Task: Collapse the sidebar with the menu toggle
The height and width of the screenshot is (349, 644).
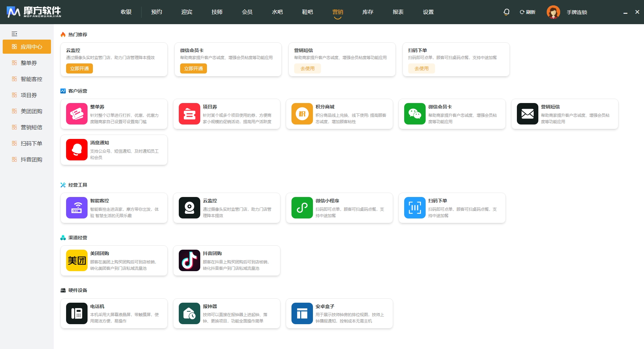Action: coord(14,34)
